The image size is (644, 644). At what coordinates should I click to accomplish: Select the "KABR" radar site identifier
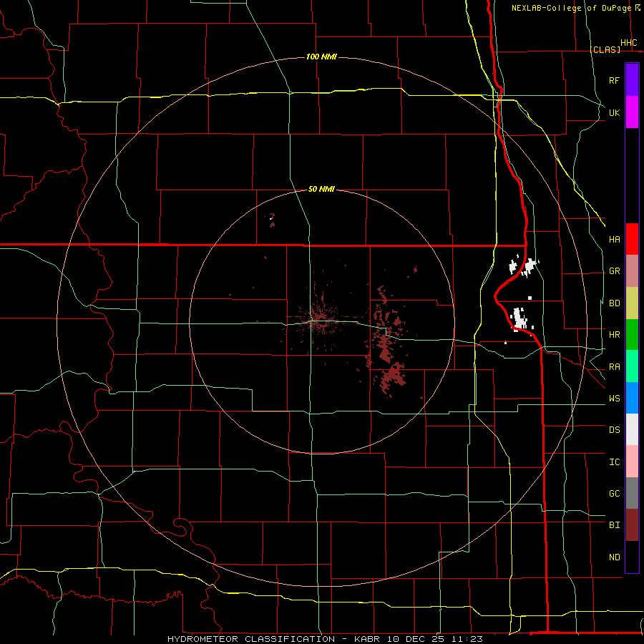click(x=367, y=639)
